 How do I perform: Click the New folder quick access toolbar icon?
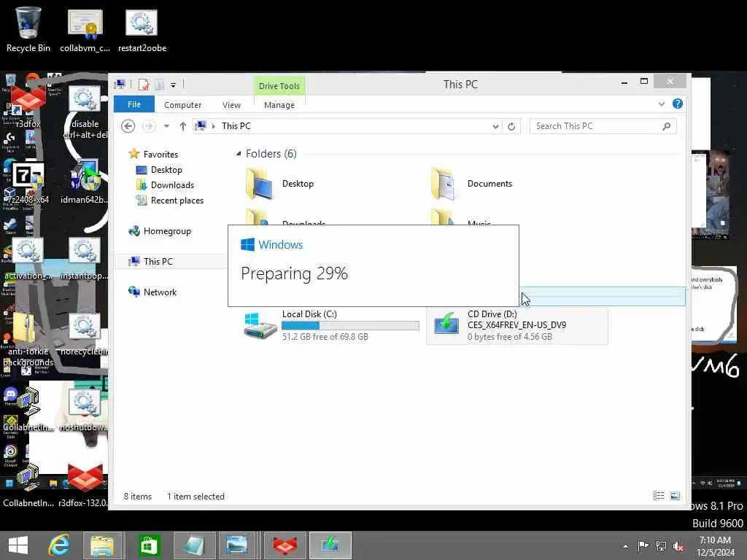(159, 85)
